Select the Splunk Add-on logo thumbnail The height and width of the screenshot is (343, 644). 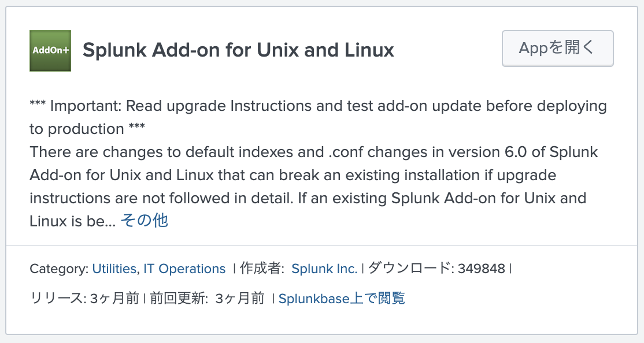click(x=50, y=50)
